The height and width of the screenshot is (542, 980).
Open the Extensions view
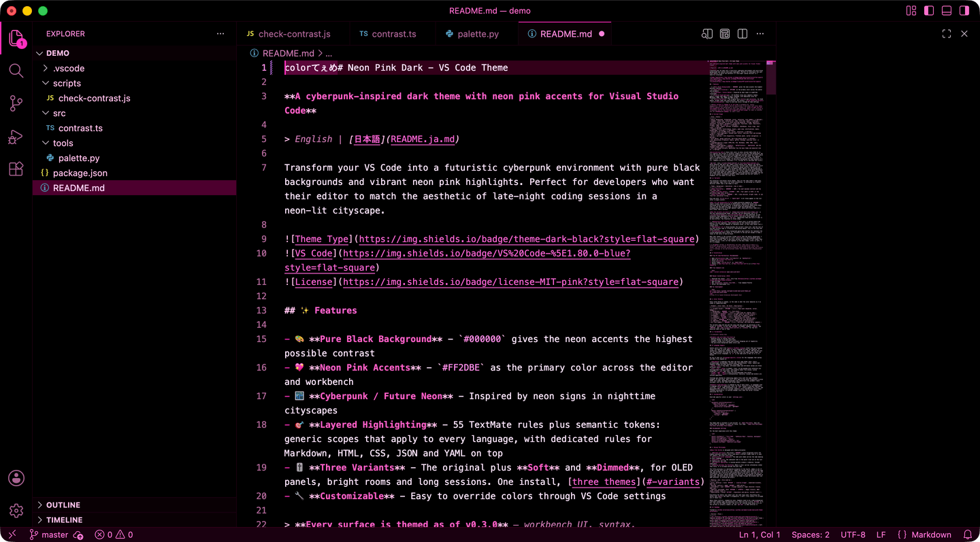tap(16, 169)
